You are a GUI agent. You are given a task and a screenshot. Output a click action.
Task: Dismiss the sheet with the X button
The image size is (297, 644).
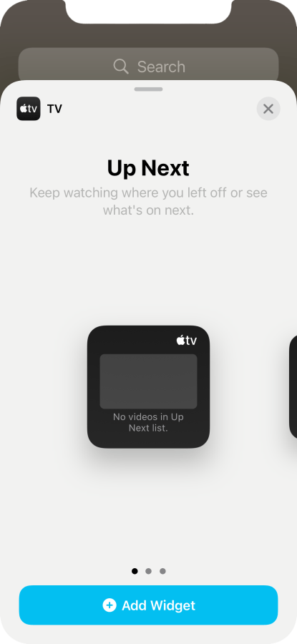pyautogui.click(x=268, y=109)
